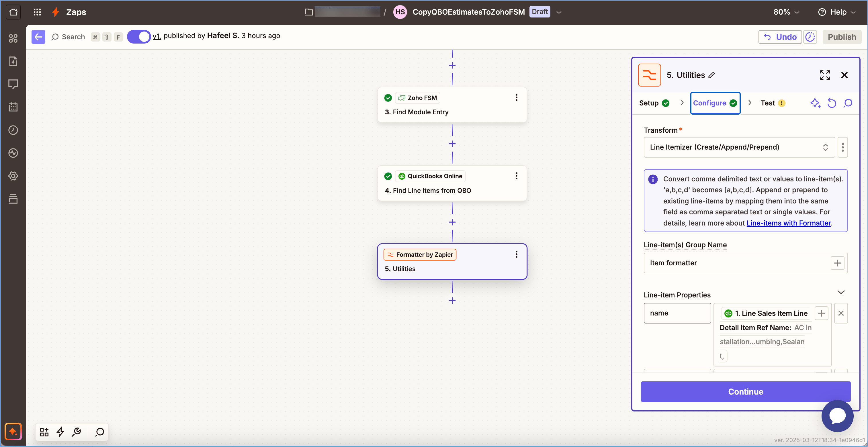The image size is (868, 447).
Task: Open the chat support bubble
Action: 837,416
